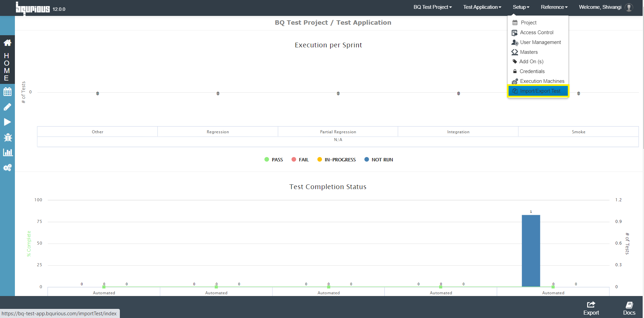Open the Docs icon in footer

pos(629,308)
